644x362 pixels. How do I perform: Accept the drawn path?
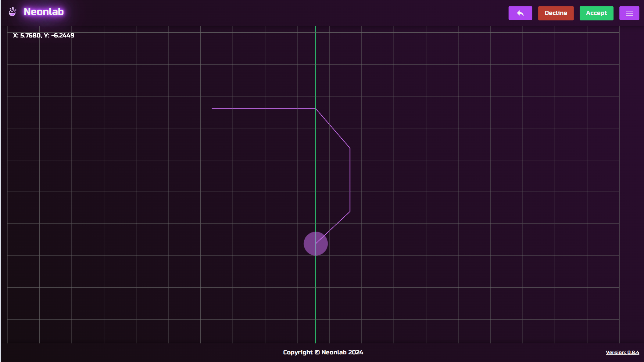596,13
